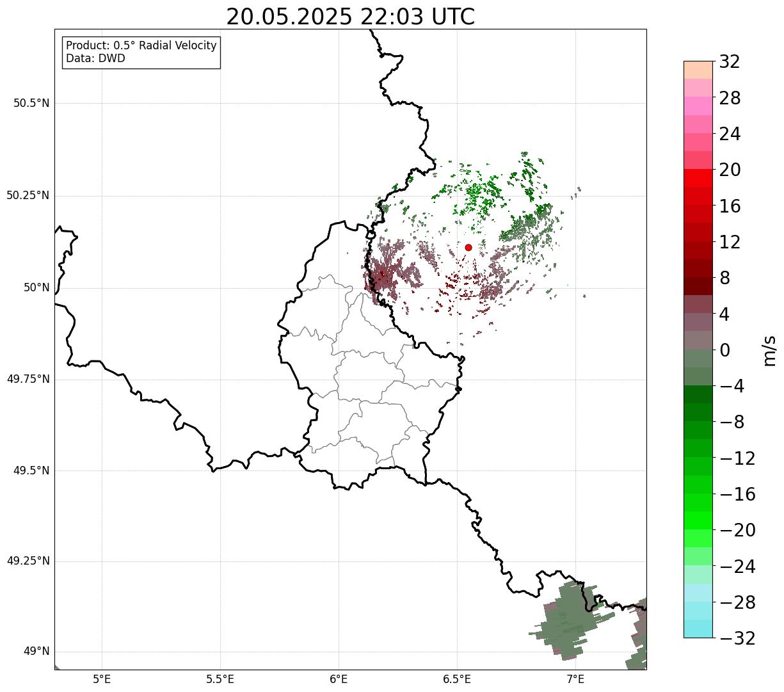This screenshot has height=692, width=784.
Task: Click the colorbar tick label 8
Action: [724, 278]
